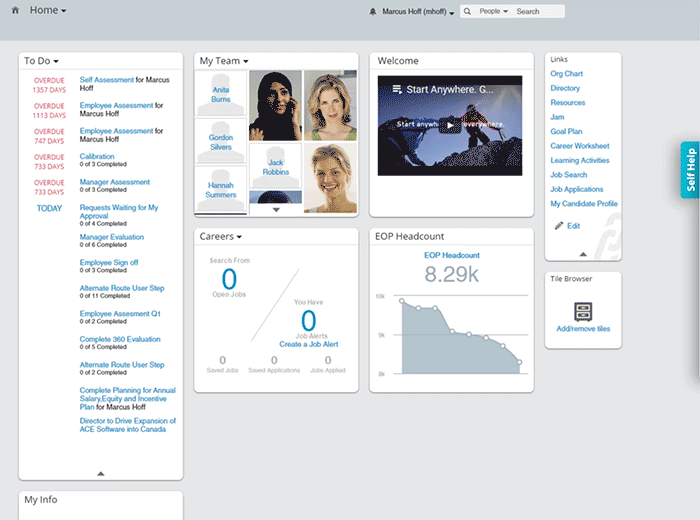Open Employee Assesment Q1 item
Viewport: 700px width, 520px height.
pos(120,313)
